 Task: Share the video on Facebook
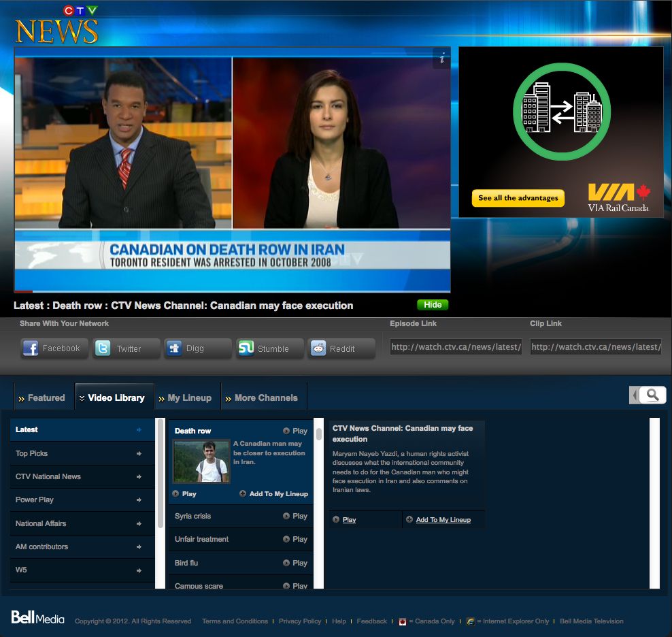click(x=54, y=348)
